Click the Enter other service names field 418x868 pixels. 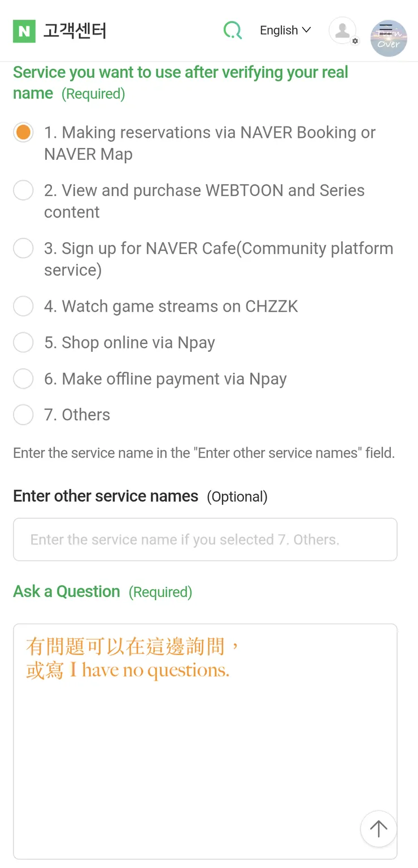point(205,540)
